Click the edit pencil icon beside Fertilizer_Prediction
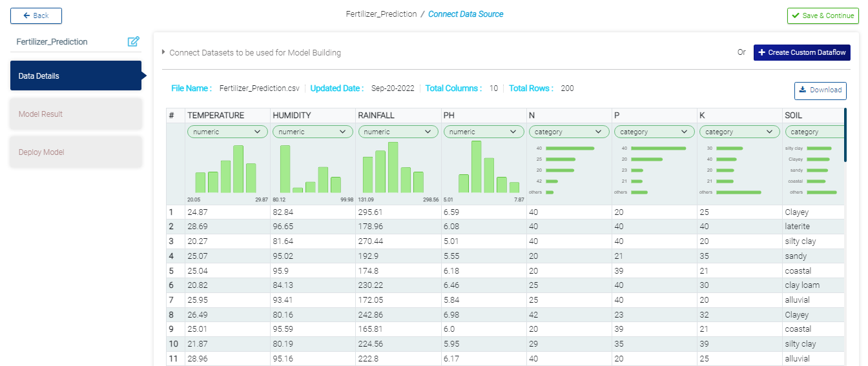 tap(134, 42)
